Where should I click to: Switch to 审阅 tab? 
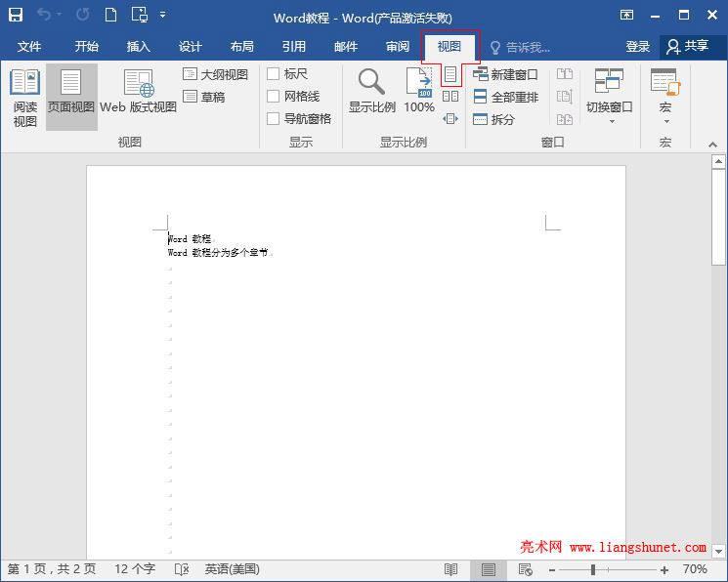pos(398,47)
